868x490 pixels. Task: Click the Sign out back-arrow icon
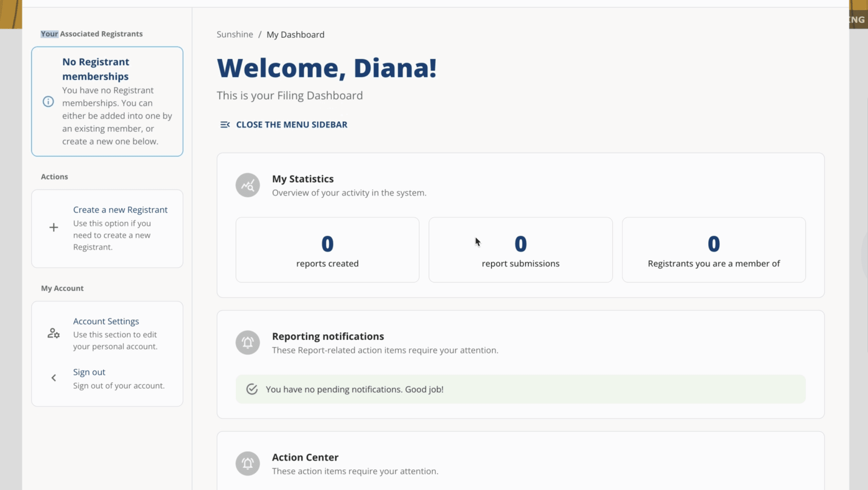54,378
